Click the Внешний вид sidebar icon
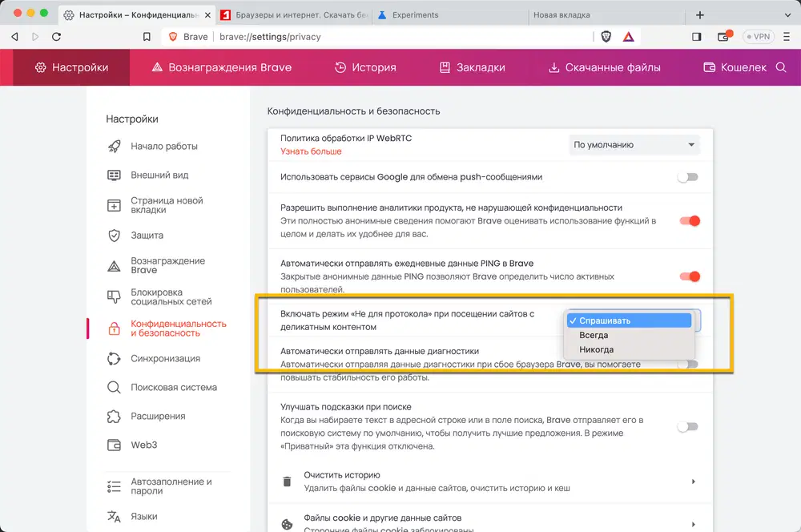Viewport: 801px width, 532px height. [x=114, y=175]
